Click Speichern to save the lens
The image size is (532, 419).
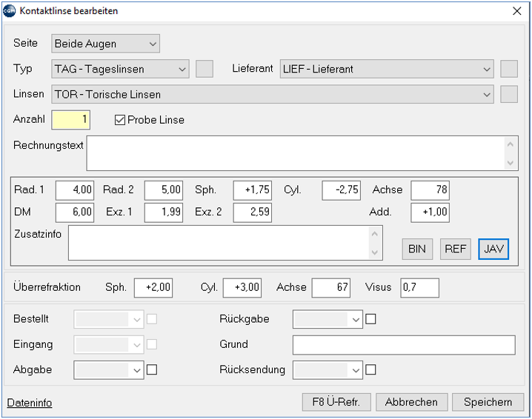488,403
